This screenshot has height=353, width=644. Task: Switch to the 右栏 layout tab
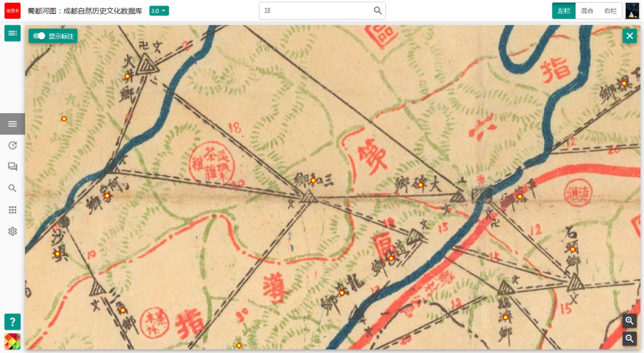(x=610, y=11)
